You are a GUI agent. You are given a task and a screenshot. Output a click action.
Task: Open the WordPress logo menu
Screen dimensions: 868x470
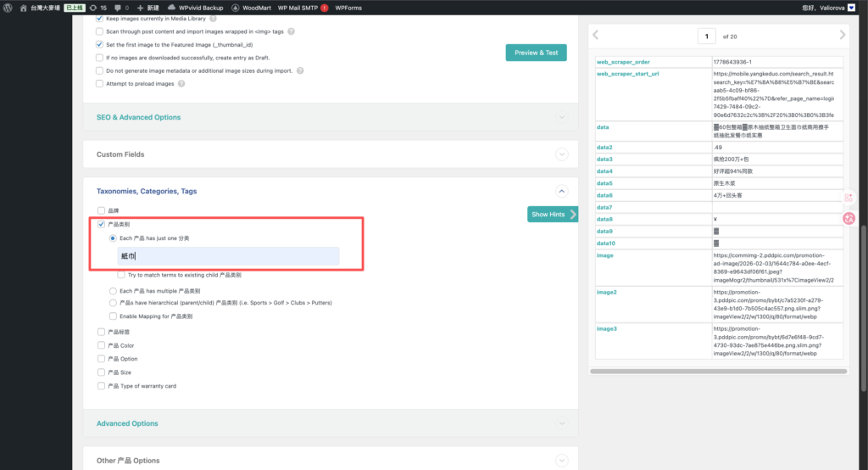[8, 8]
